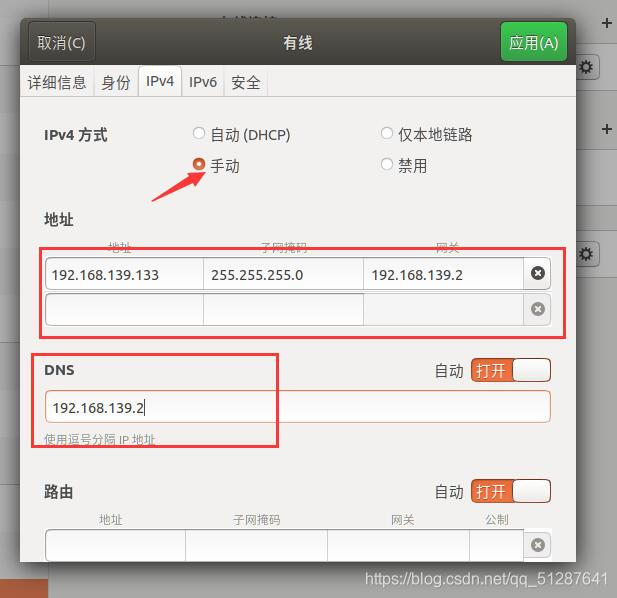Image resolution: width=617 pixels, height=598 pixels.
Task: Click second plus button in background window
Action: pyautogui.click(x=606, y=129)
